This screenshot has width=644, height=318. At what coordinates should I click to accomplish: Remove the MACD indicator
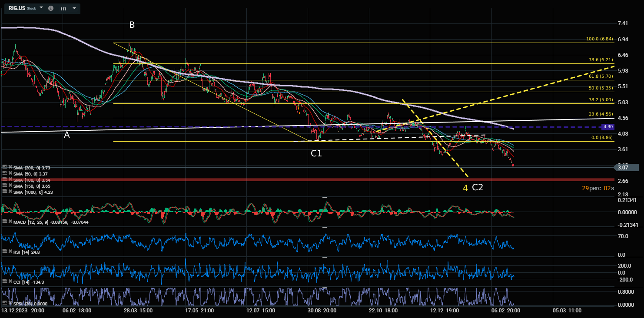pos(9,222)
